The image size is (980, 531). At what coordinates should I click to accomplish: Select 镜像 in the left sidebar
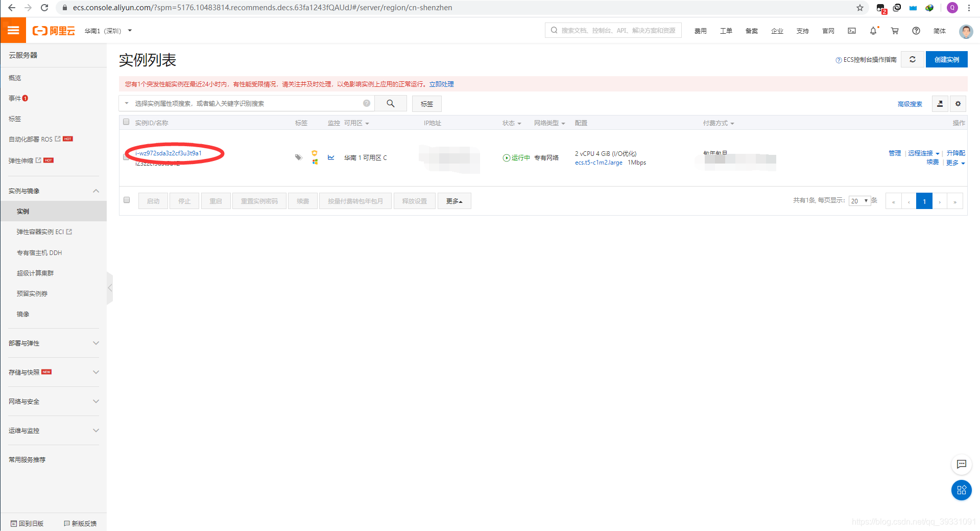click(x=22, y=314)
